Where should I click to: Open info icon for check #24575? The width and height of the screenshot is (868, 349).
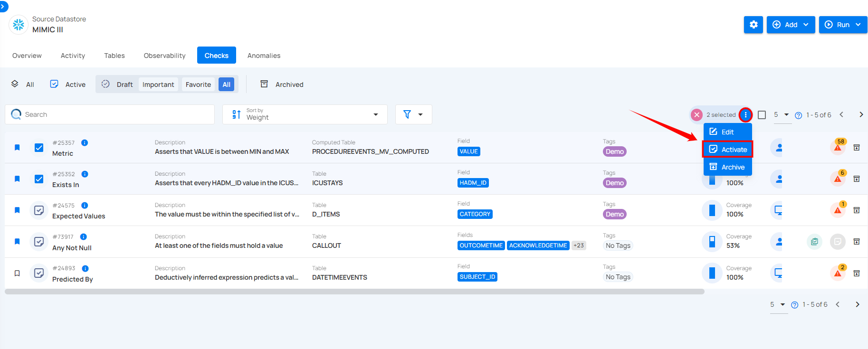(x=85, y=205)
